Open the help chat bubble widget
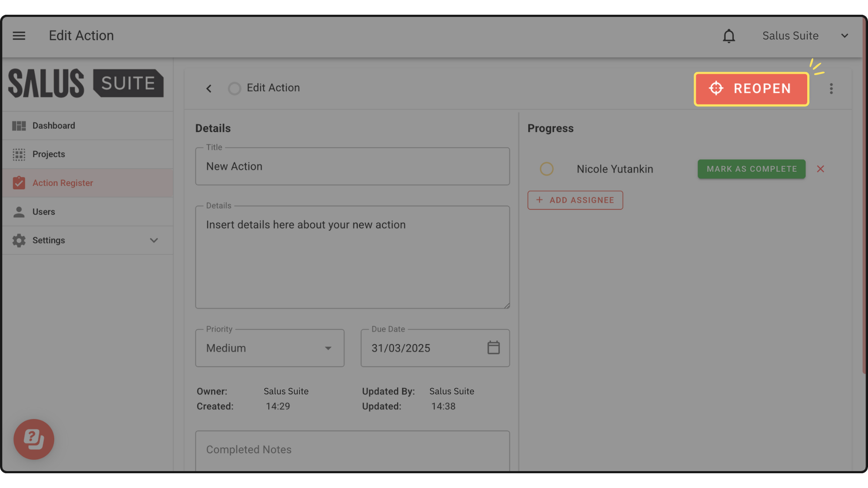Screen dimensions: 868x488 tap(34, 439)
